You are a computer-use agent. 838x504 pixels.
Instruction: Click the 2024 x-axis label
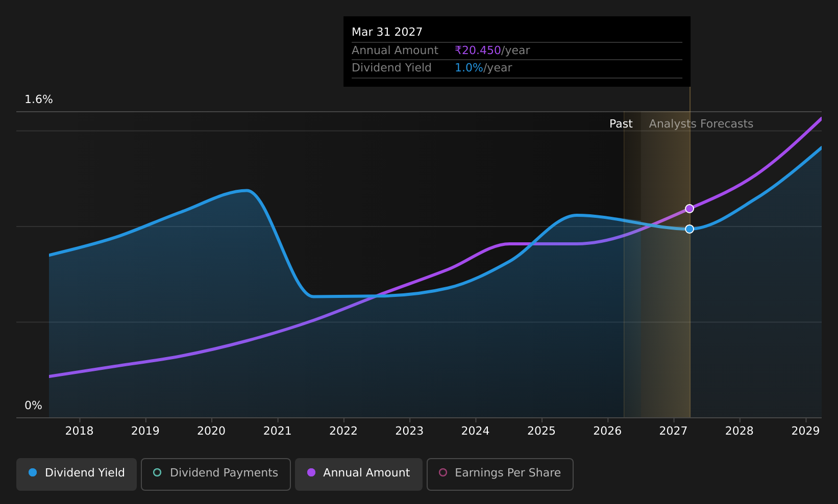click(476, 431)
